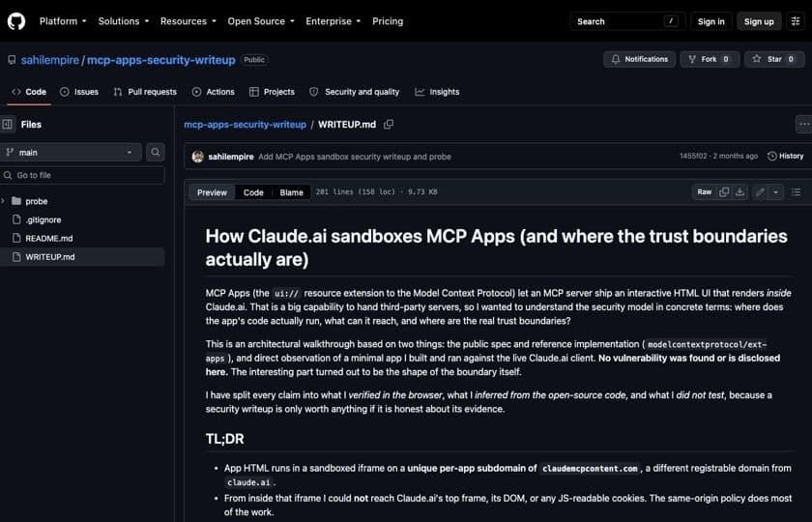Viewport: 812px width, 522px height.
Task: Select the Blame view toggle
Action: pyautogui.click(x=291, y=192)
